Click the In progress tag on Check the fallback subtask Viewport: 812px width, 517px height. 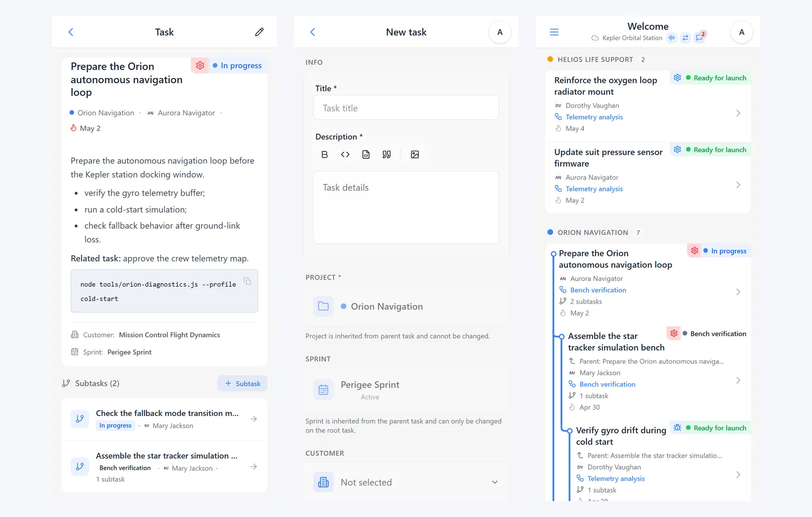click(115, 425)
